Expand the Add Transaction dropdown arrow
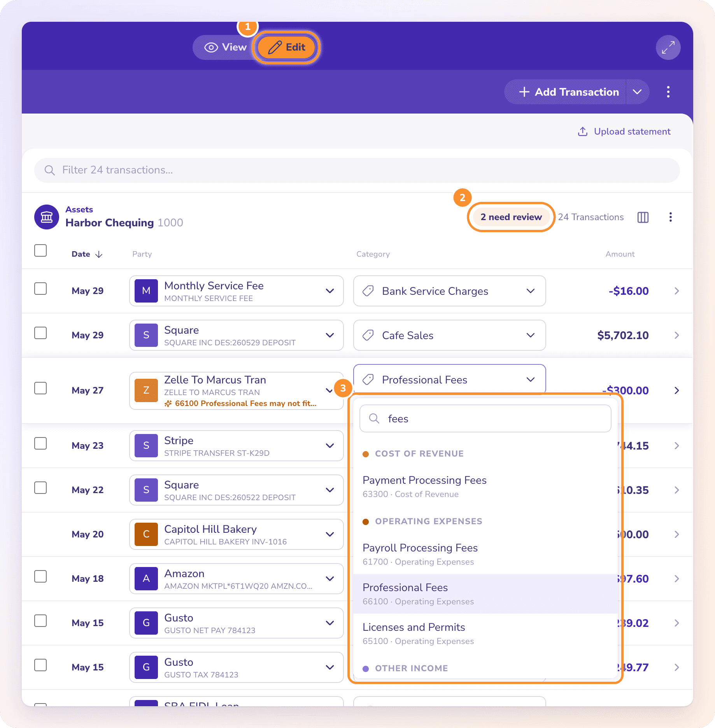 click(637, 92)
